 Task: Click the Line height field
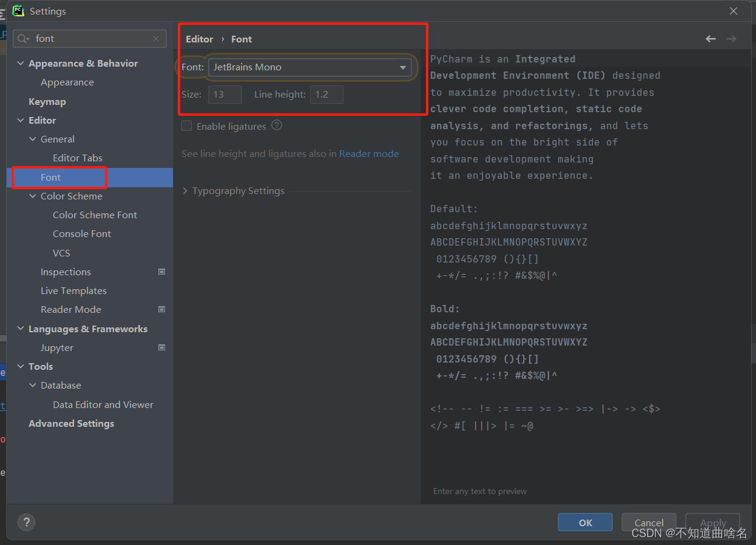coord(326,95)
